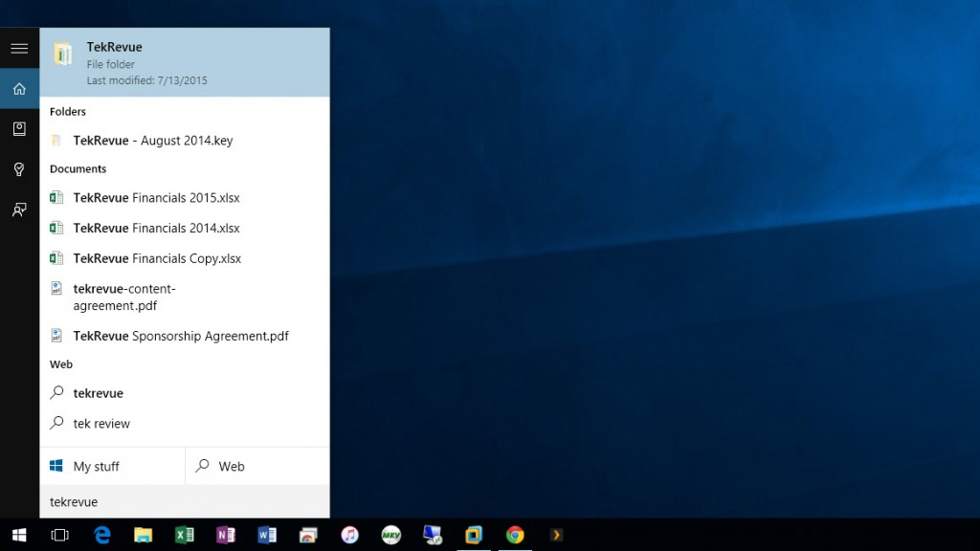Open Cortana Reminders lightbulb icon
This screenshot has height=551, width=980.
(19, 169)
